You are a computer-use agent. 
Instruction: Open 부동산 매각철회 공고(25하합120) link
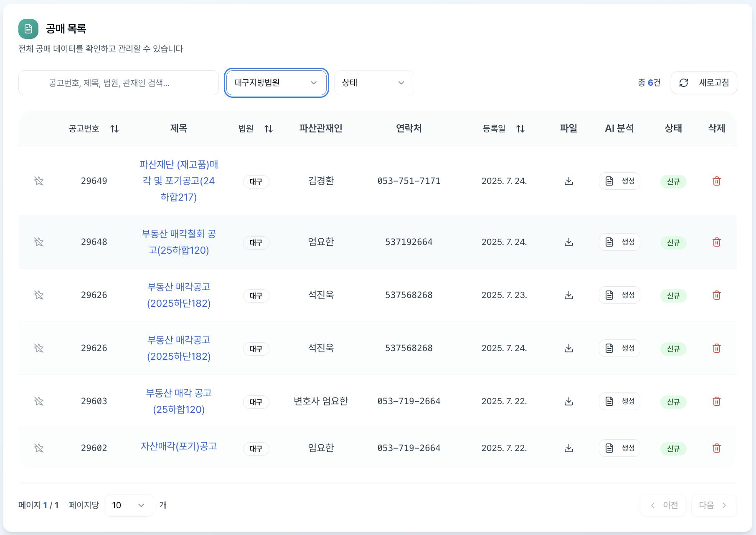[x=179, y=242]
